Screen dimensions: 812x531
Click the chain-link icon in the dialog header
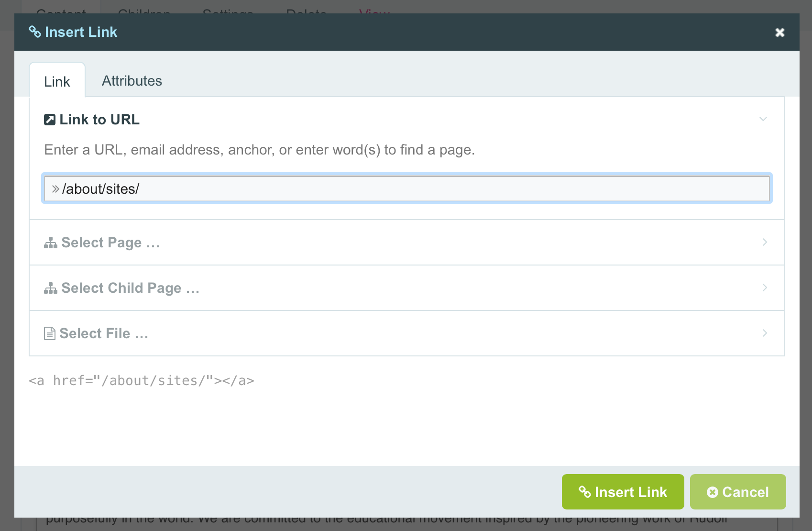click(35, 32)
